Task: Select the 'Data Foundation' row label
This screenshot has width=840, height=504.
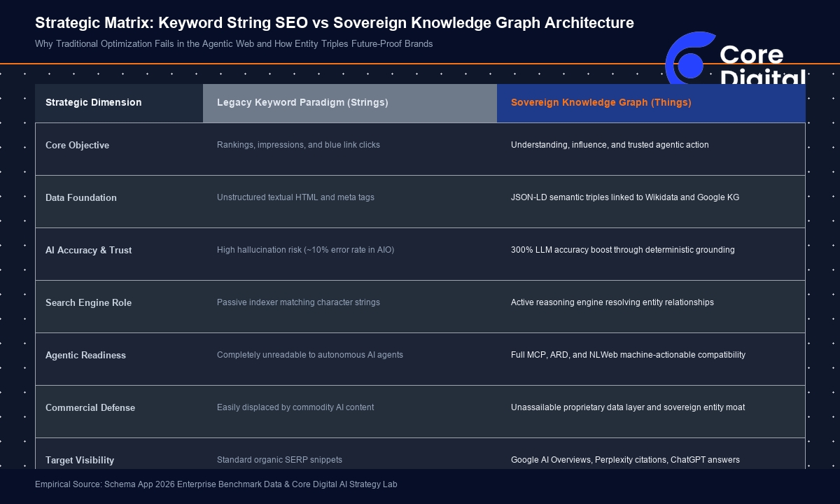Action: [81, 198]
